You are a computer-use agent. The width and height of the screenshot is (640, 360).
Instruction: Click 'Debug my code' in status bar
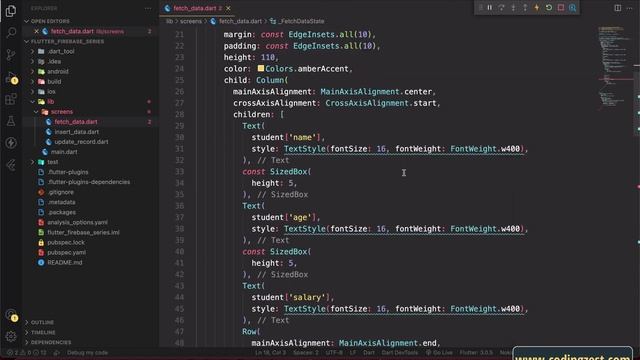[87, 353]
